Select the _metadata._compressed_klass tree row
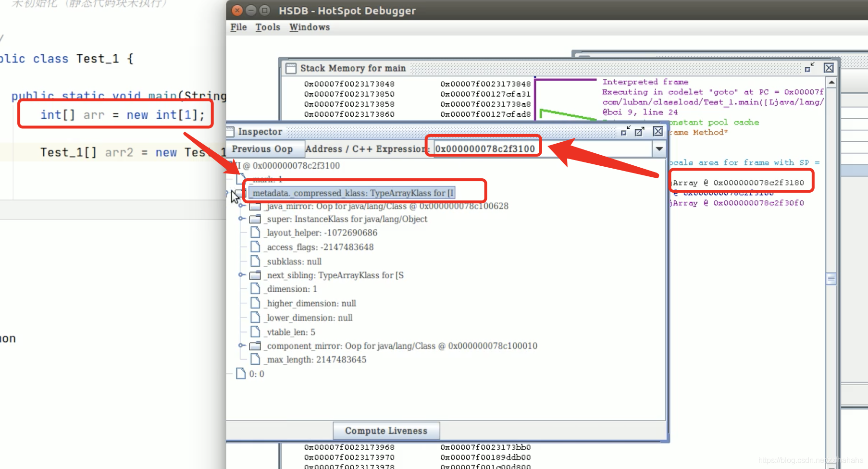 point(352,193)
